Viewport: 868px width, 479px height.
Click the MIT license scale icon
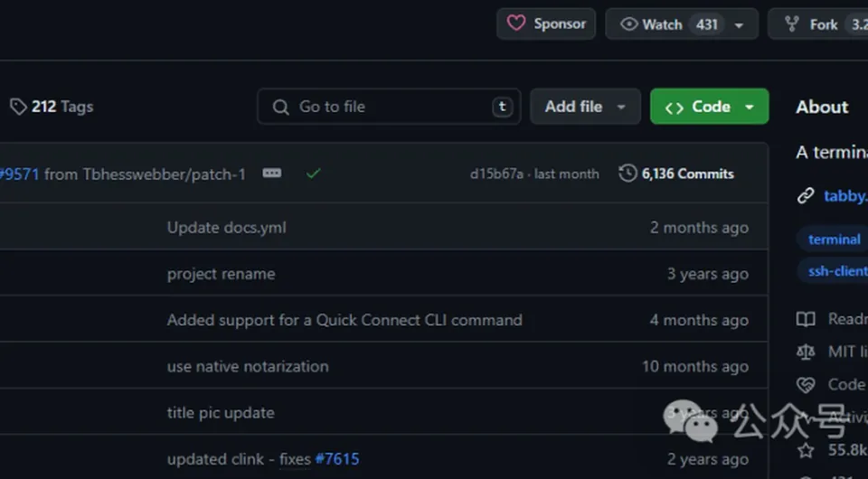(x=806, y=352)
